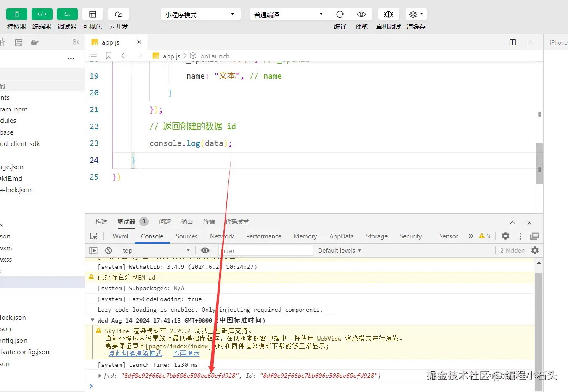This screenshot has height=392, width=568.
Task: Click the preview (预览) eye icon
Action: click(x=361, y=14)
